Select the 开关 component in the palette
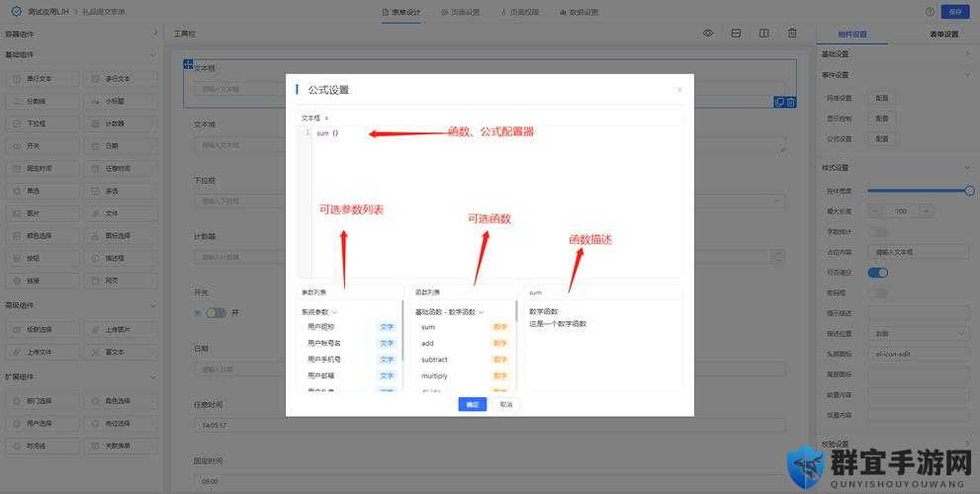This screenshot has width=980, height=494. [x=43, y=146]
